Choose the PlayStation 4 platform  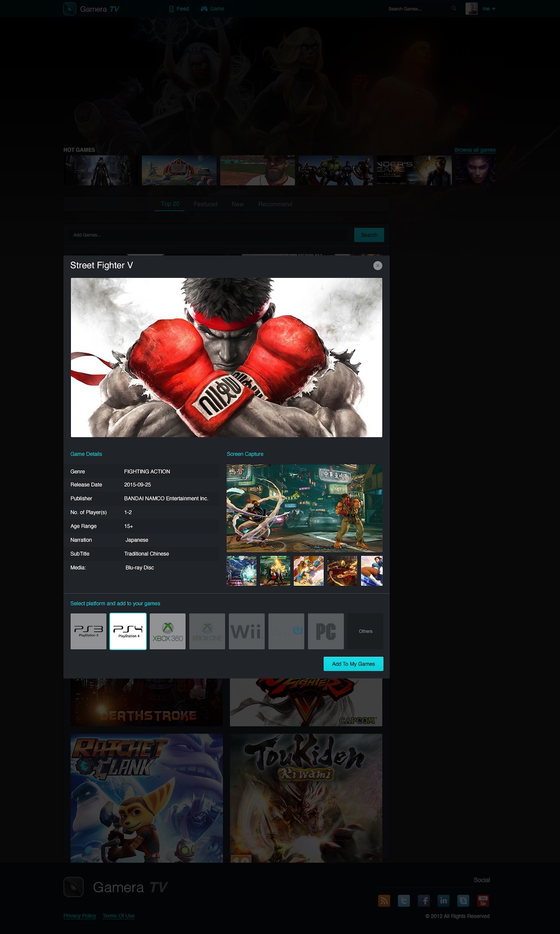[x=128, y=631]
